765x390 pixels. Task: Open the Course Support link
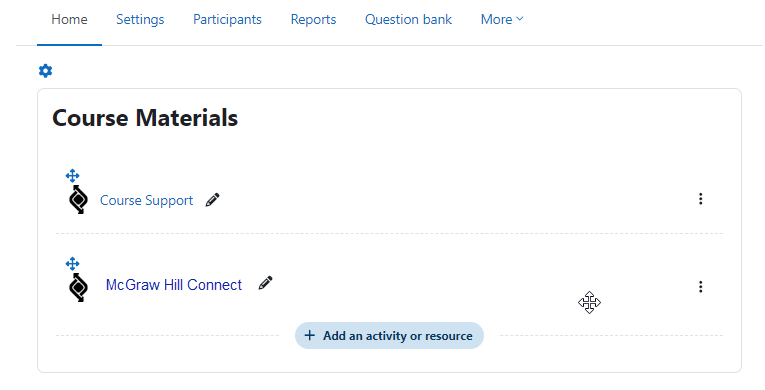pos(146,200)
